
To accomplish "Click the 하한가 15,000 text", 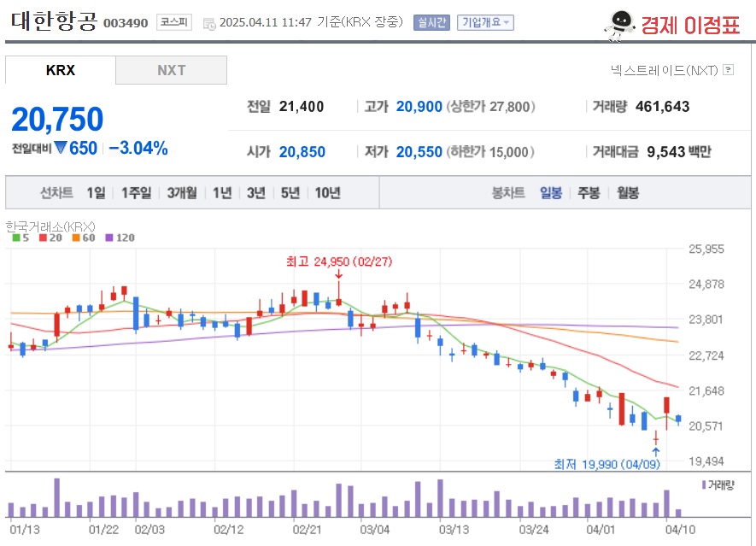I will point(490,152).
